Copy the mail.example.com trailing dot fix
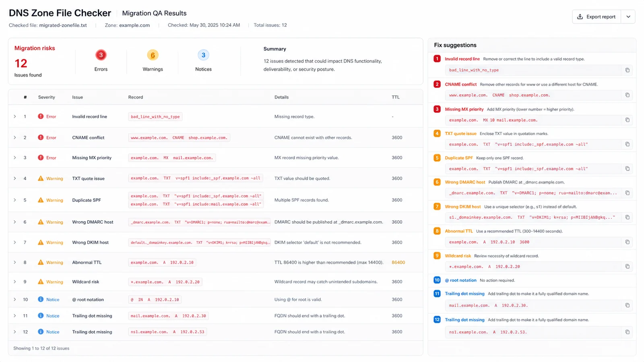The width and height of the screenshot is (644, 362). click(x=627, y=305)
